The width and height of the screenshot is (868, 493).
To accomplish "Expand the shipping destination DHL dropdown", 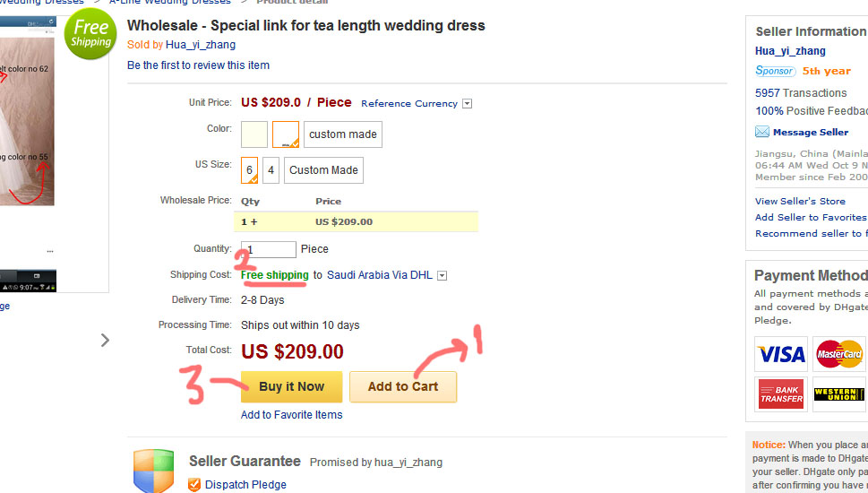I will click(x=443, y=276).
